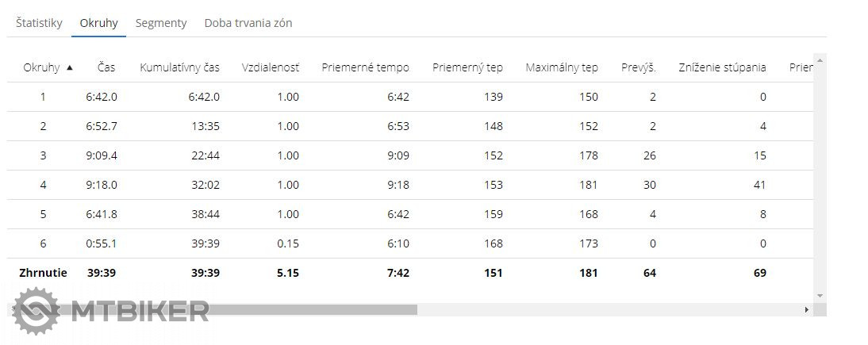Select the Okruhy tab
Image resolution: width=868 pixels, height=345 pixels.
click(x=98, y=23)
